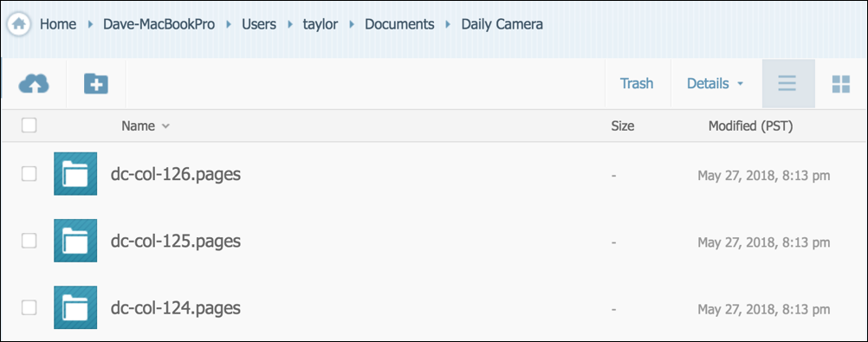Navigate to Dave-MacBookPro in the breadcrumb
Viewport: 868px width, 342px height.
159,24
